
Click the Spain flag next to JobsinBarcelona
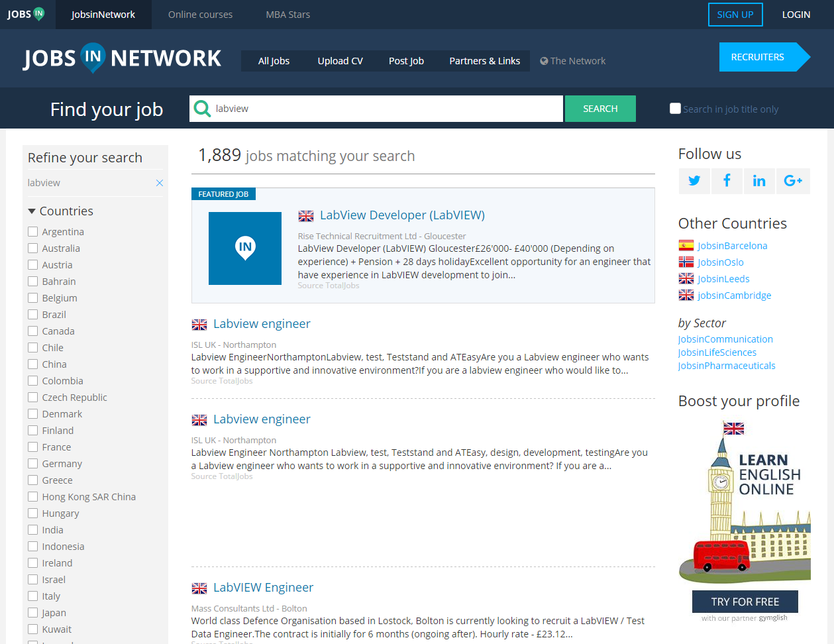(686, 246)
